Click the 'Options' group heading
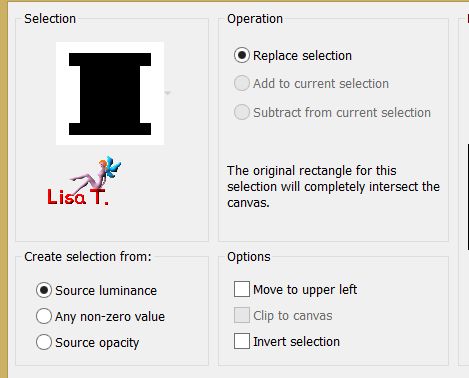Viewport: 469px width, 378px height. tap(249, 257)
